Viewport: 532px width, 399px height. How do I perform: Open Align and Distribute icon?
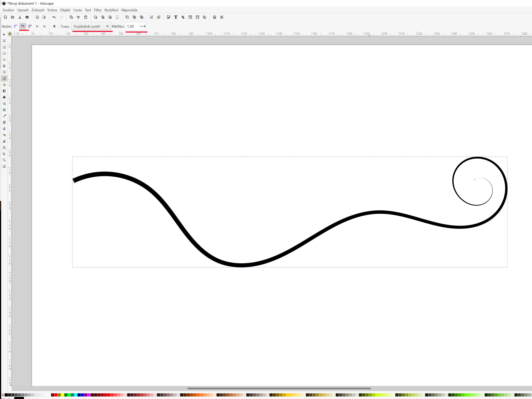205,17
